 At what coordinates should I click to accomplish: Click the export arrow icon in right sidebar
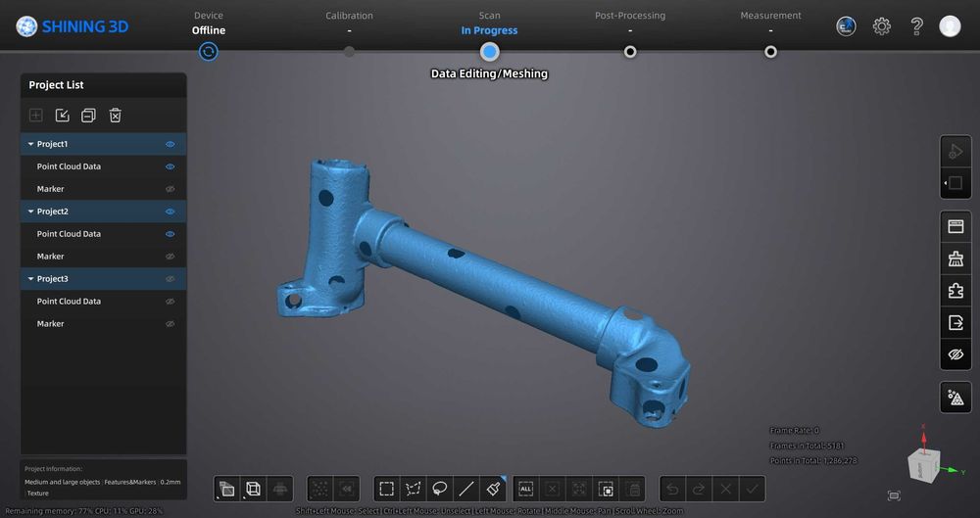tap(955, 322)
